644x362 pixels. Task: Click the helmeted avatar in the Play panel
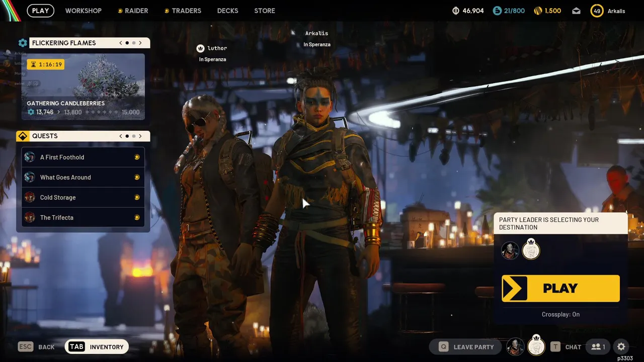pyautogui.click(x=510, y=250)
